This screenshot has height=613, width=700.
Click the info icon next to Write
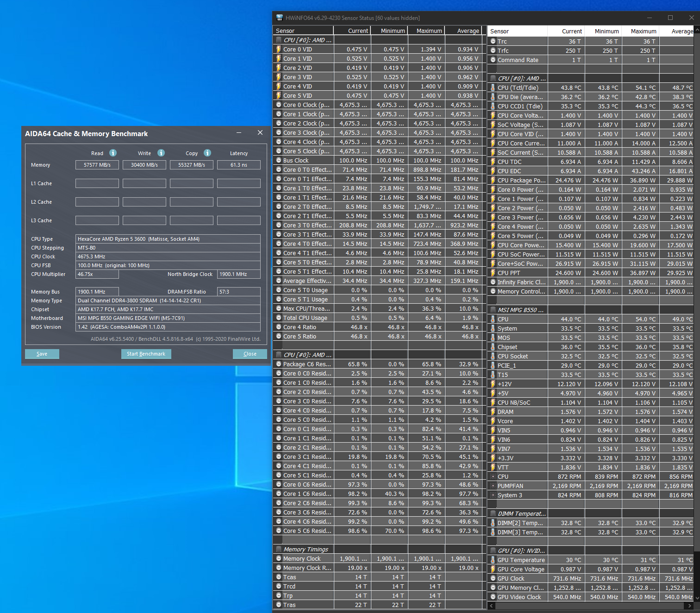tap(161, 153)
